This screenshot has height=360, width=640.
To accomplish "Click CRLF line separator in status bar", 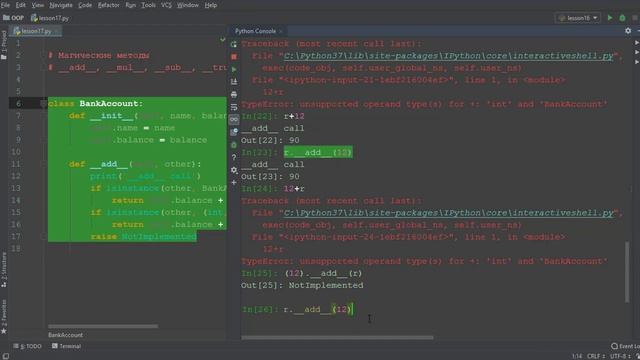I will (596, 356).
